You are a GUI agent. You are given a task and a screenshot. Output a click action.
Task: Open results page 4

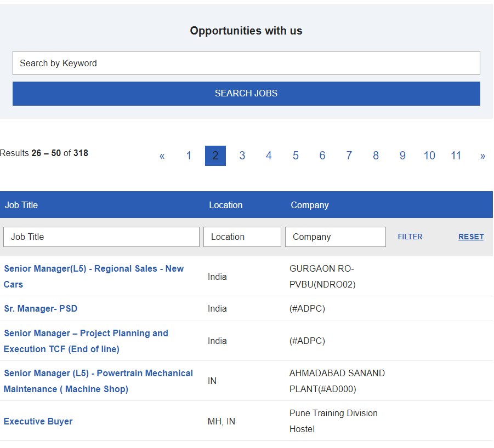coord(269,156)
